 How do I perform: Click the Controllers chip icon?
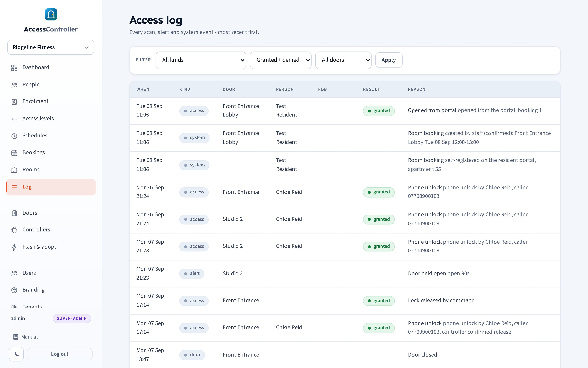coord(14,230)
